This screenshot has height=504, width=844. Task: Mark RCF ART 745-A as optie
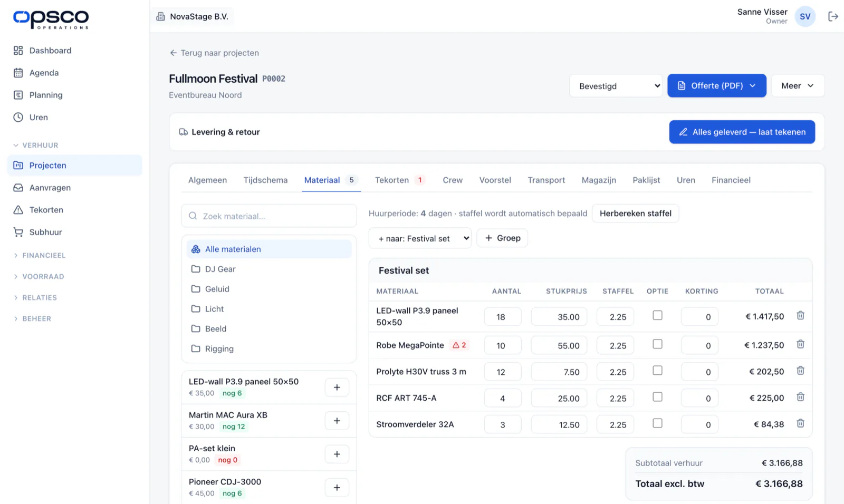[657, 397]
